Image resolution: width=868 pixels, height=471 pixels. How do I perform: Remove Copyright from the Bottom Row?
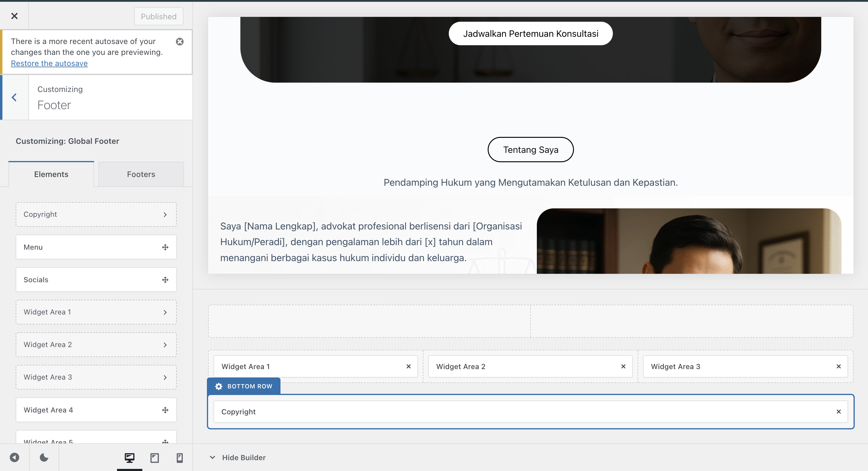(839, 411)
